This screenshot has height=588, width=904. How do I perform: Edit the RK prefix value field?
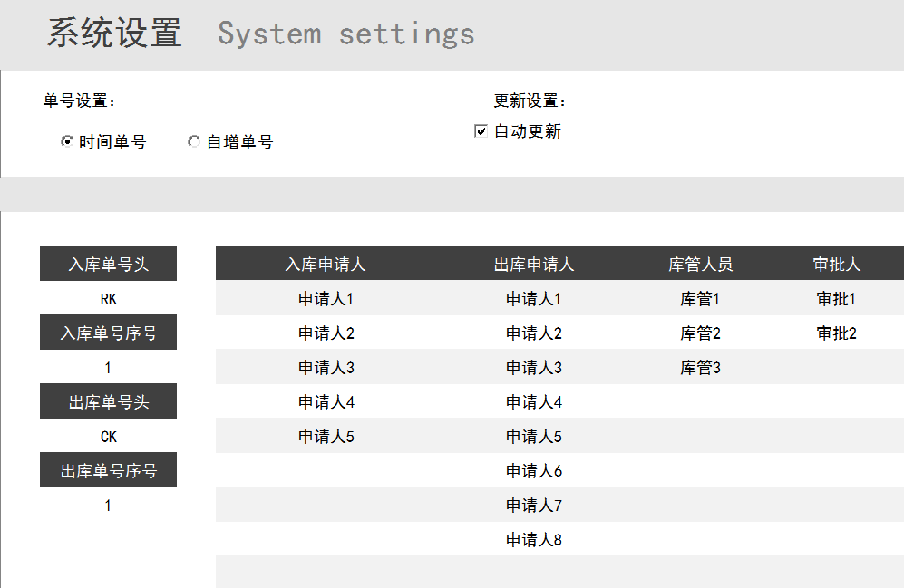coord(109,298)
